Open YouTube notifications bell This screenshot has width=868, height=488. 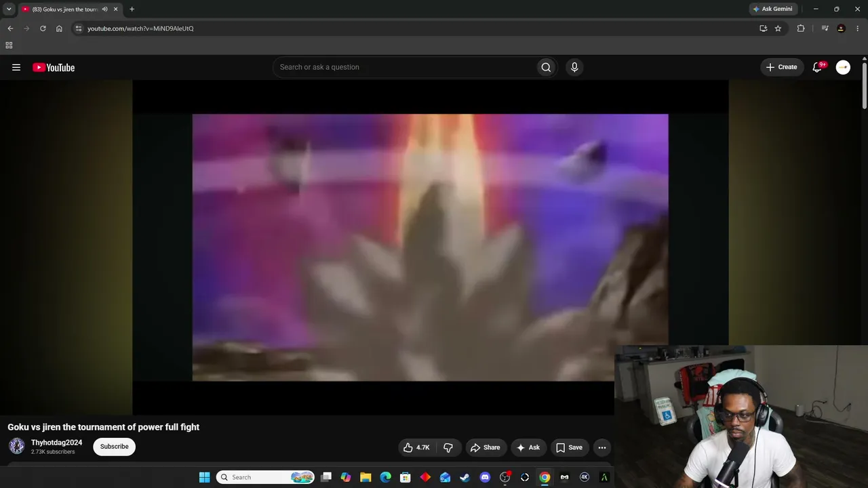pos(817,67)
